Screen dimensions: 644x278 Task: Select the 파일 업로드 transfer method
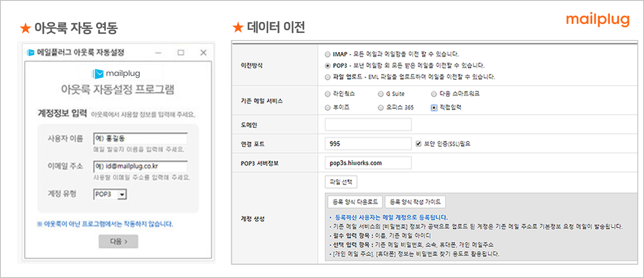point(327,77)
